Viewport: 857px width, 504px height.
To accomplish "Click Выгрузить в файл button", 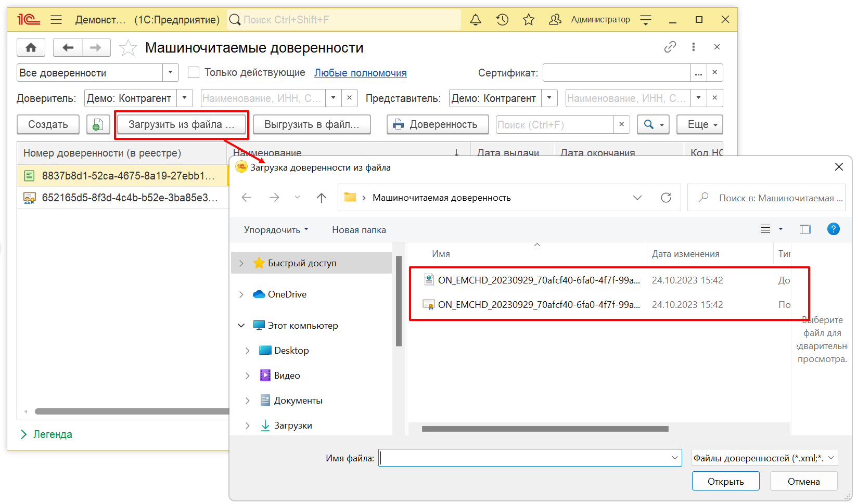I will 312,125.
